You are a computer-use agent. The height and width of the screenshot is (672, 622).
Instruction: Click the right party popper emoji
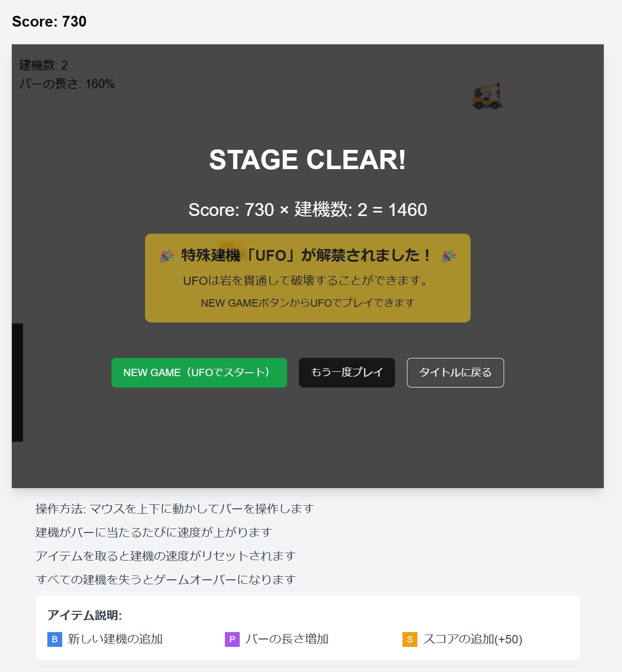448,255
